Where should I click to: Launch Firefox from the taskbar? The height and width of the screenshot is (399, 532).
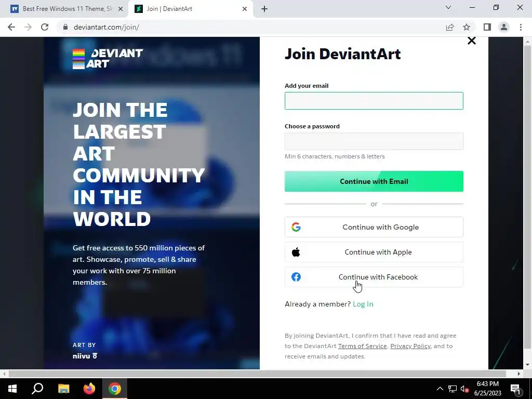pyautogui.click(x=89, y=389)
